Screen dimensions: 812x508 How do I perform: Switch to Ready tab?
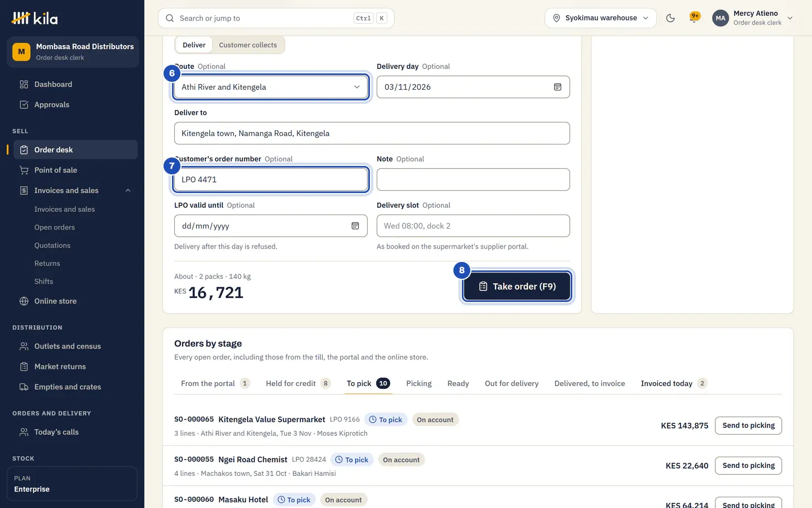(458, 384)
